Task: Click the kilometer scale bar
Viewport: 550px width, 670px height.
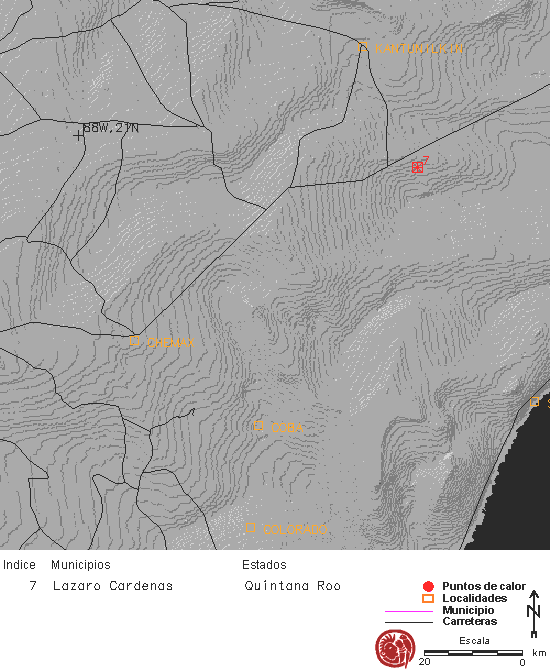Action: [x=473, y=653]
